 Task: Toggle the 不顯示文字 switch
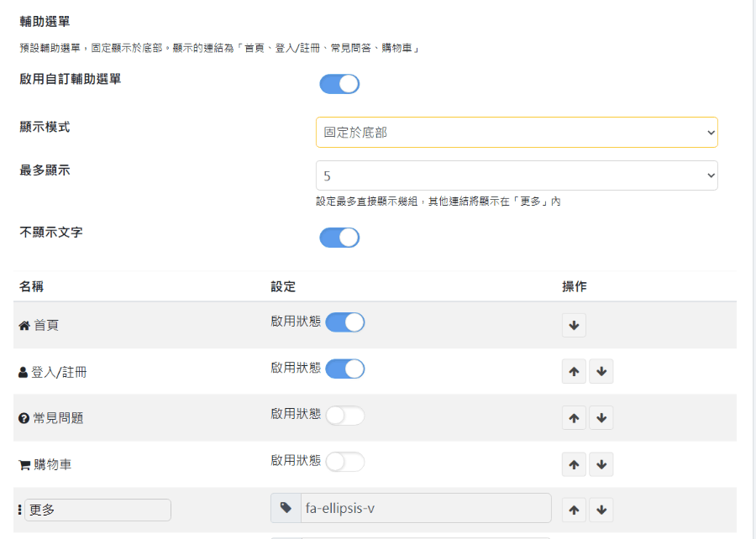[339, 238]
